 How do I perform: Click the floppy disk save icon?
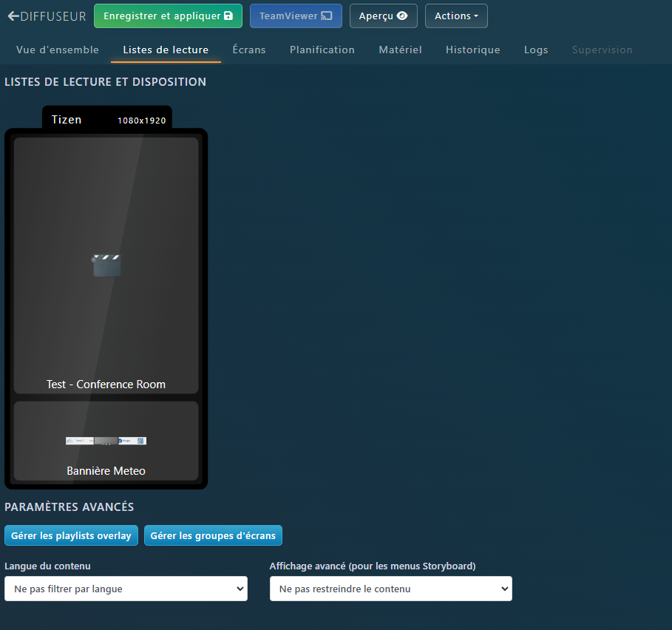coord(228,16)
